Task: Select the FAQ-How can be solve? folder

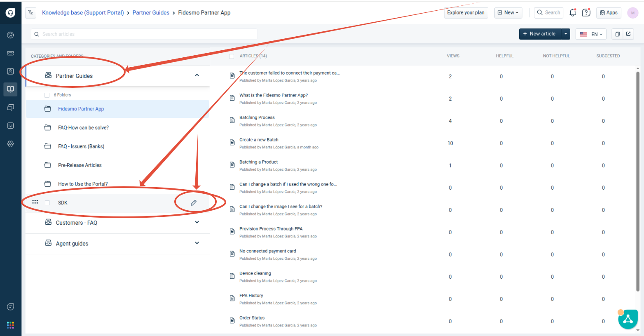Action: point(117,128)
